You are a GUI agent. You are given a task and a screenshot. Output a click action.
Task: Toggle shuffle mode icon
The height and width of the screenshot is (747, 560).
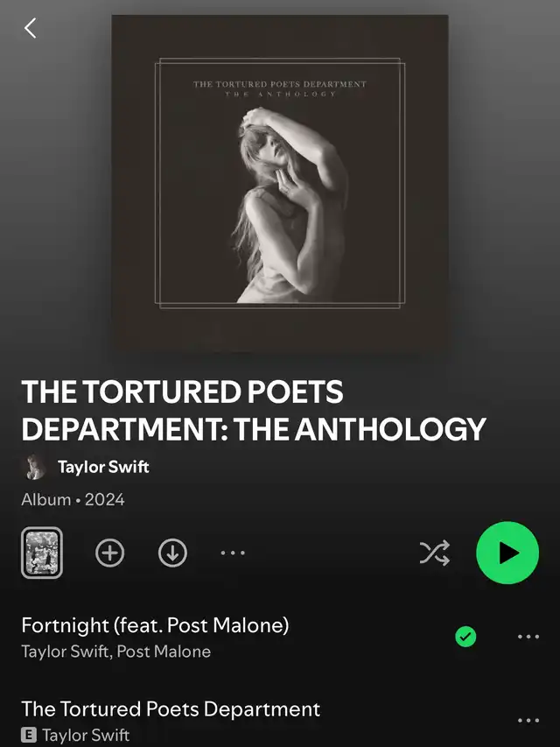[434, 553]
